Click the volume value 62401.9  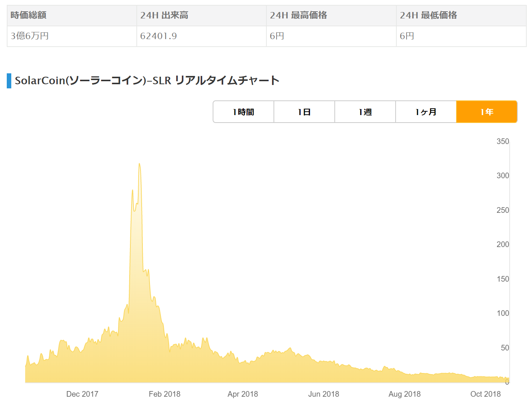159,36
